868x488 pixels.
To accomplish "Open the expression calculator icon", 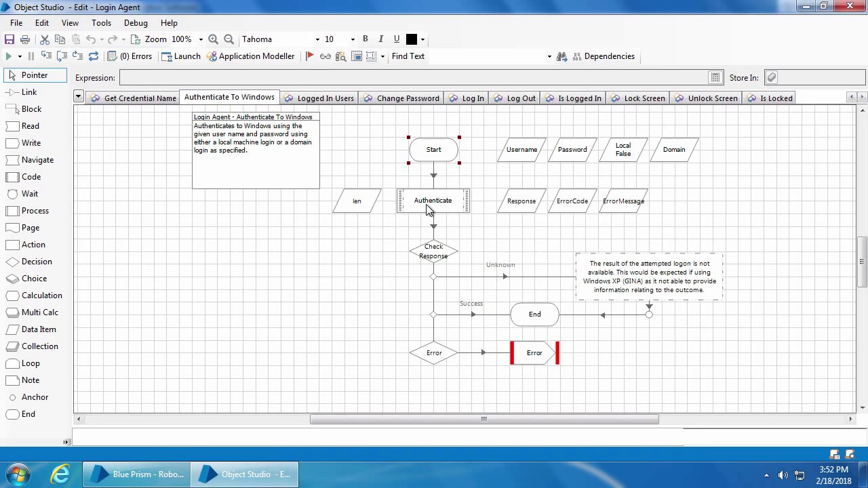I will pyautogui.click(x=715, y=78).
